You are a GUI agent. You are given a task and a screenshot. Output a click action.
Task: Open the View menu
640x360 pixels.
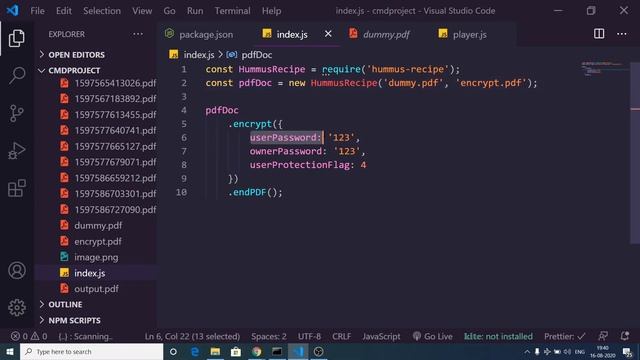(142, 11)
